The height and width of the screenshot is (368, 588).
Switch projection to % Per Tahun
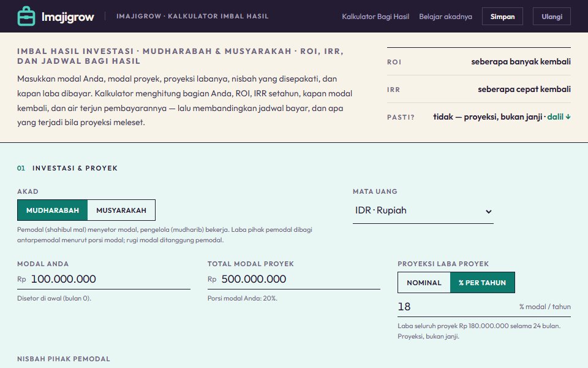482,283
